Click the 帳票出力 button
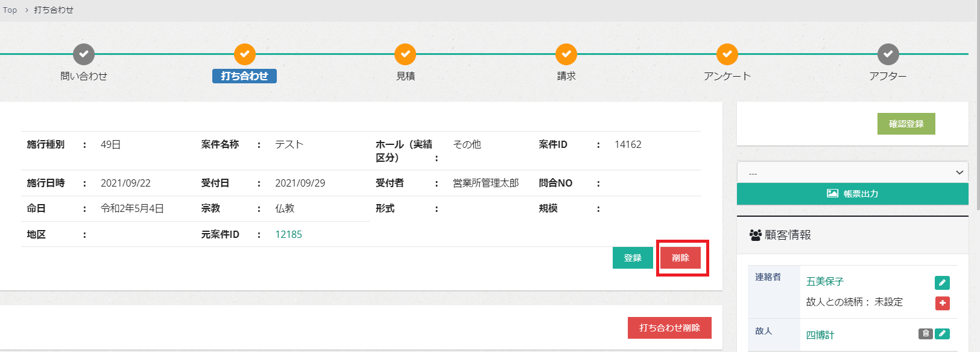This screenshot has width=980, height=352. [852, 194]
